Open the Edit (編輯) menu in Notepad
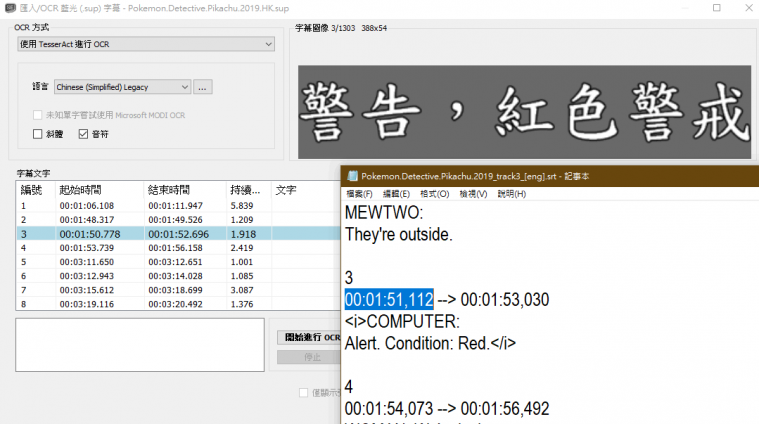Screen dimensions: 759x424 396,194
